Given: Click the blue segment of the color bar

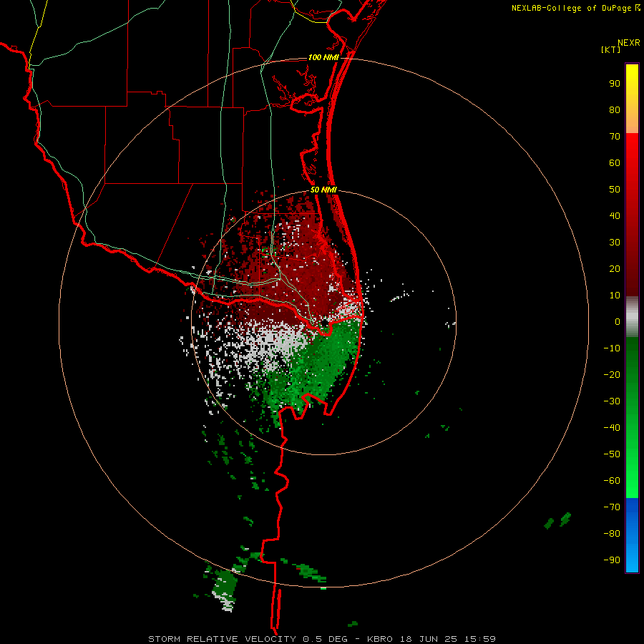Looking at the screenshot, I should [632, 535].
